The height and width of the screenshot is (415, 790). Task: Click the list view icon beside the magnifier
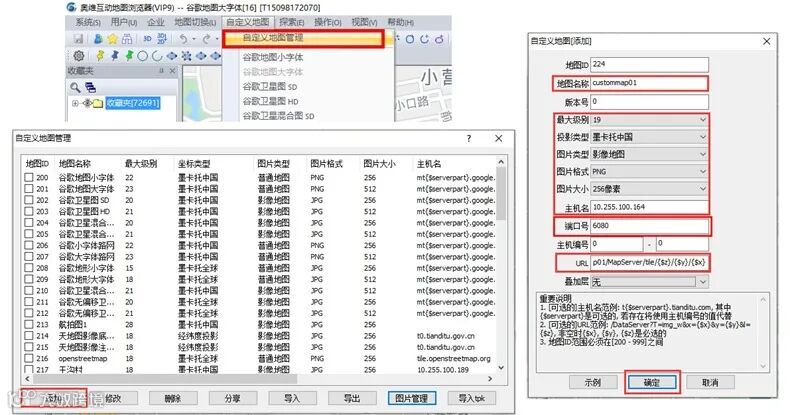tap(91, 87)
